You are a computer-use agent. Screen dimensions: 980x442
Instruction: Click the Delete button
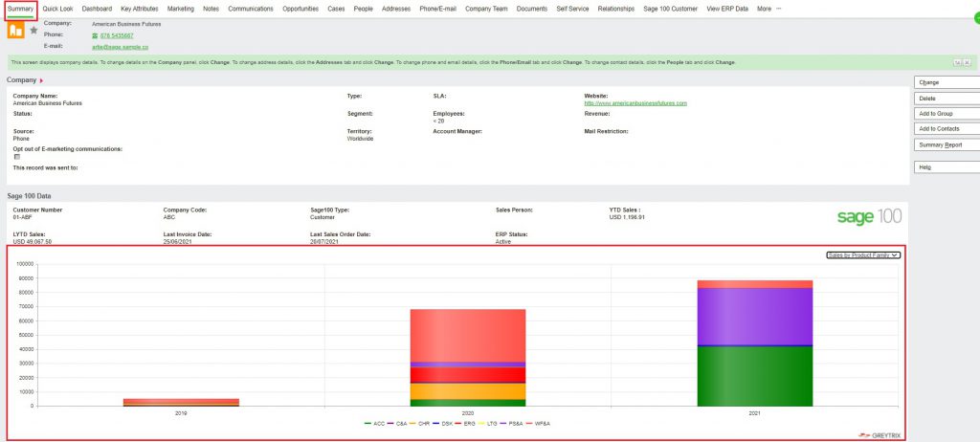click(947, 99)
